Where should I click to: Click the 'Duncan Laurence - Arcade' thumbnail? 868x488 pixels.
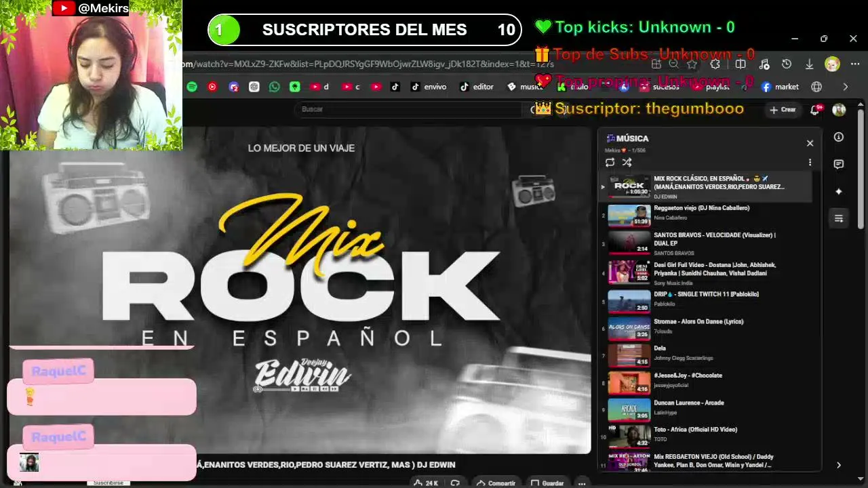click(x=629, y=410)
